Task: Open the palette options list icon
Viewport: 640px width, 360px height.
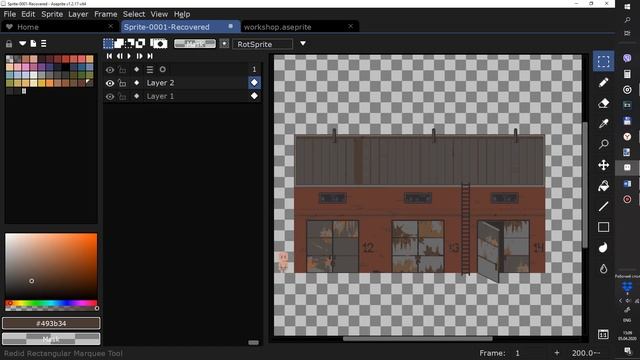Action: pos(43,43)
